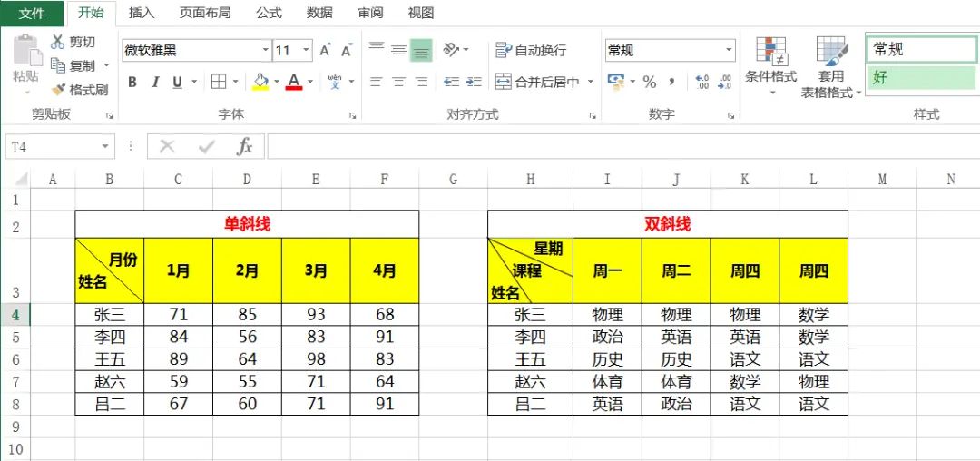
Task: Toggle Bold formatting
Action: point(132,82)
